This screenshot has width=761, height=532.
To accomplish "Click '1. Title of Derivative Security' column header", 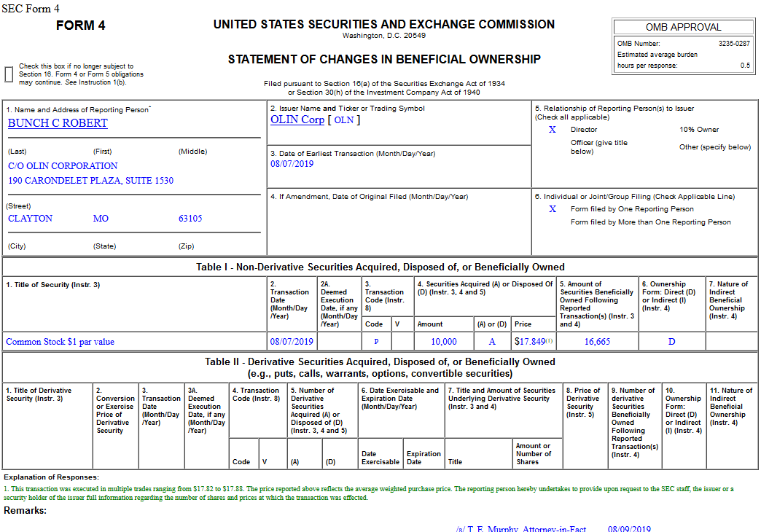I will (x=39, y=395).
